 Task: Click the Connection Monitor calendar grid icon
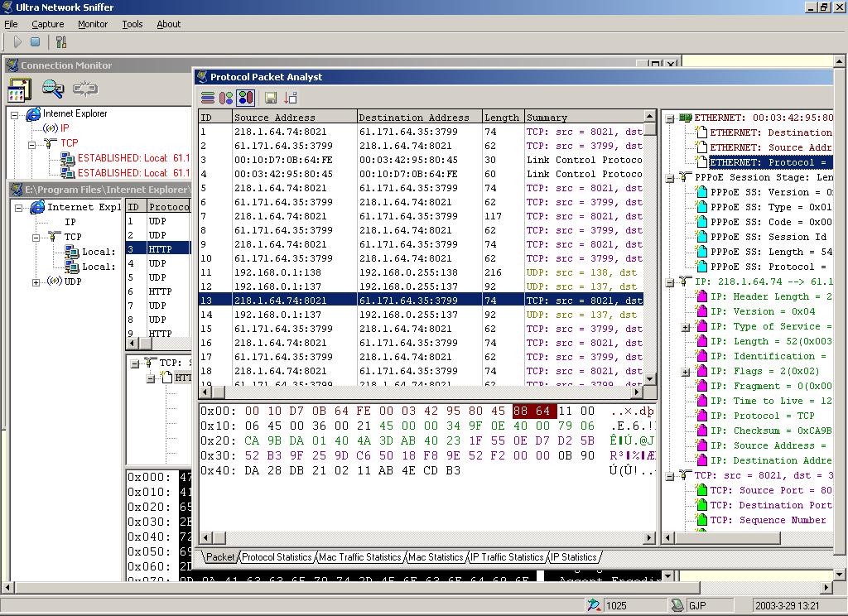tap(19, 89)
